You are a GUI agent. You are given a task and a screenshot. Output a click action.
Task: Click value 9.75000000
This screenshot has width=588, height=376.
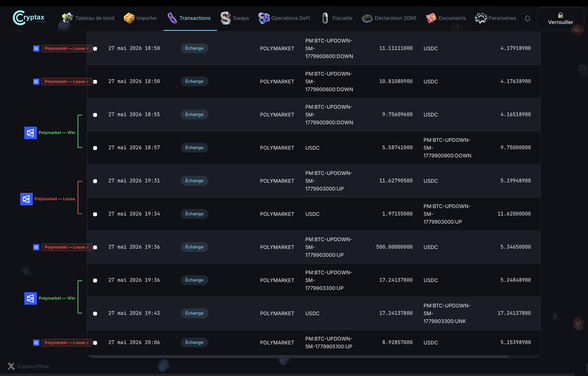click(516, 147)
